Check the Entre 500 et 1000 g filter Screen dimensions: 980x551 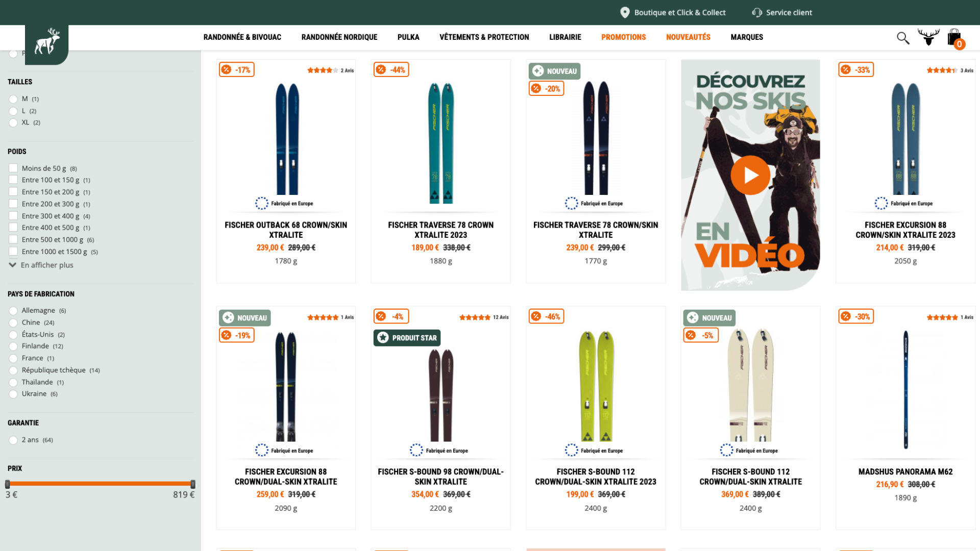(x=13, y=239)
